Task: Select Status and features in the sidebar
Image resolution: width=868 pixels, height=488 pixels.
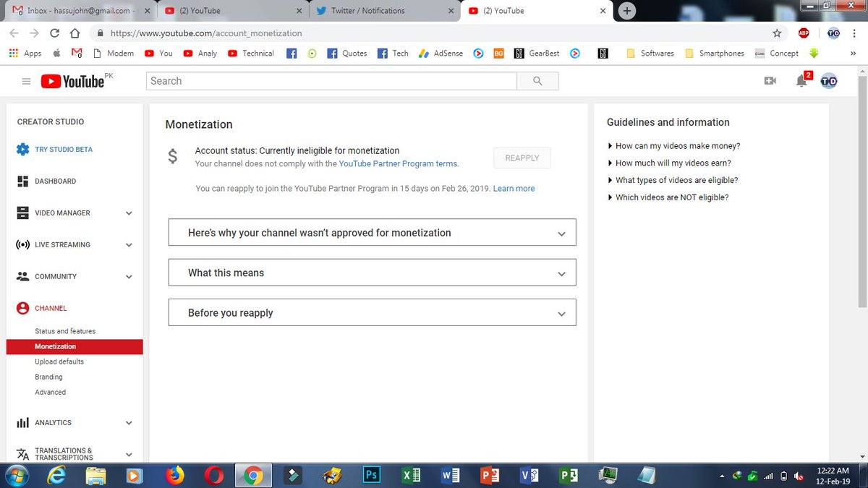Action: click(65, 331)
